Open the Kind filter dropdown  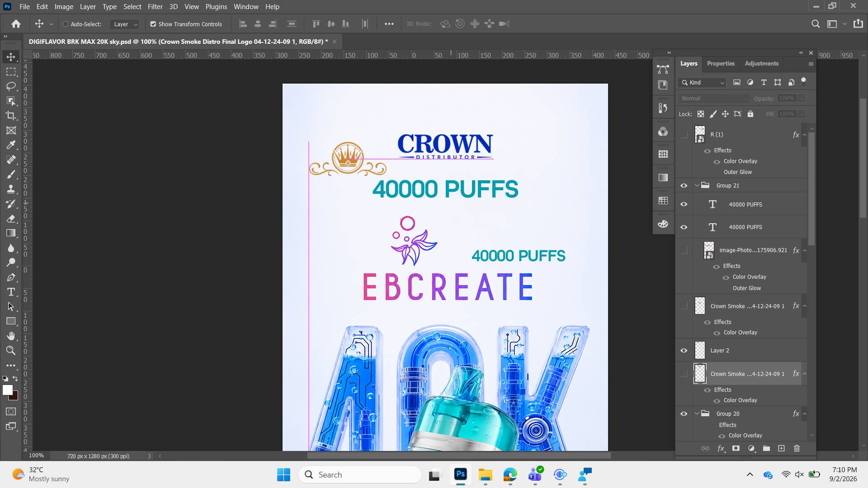point(703,82)
